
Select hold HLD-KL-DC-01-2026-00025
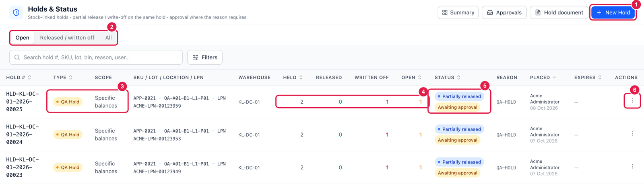tap(23, 102)
